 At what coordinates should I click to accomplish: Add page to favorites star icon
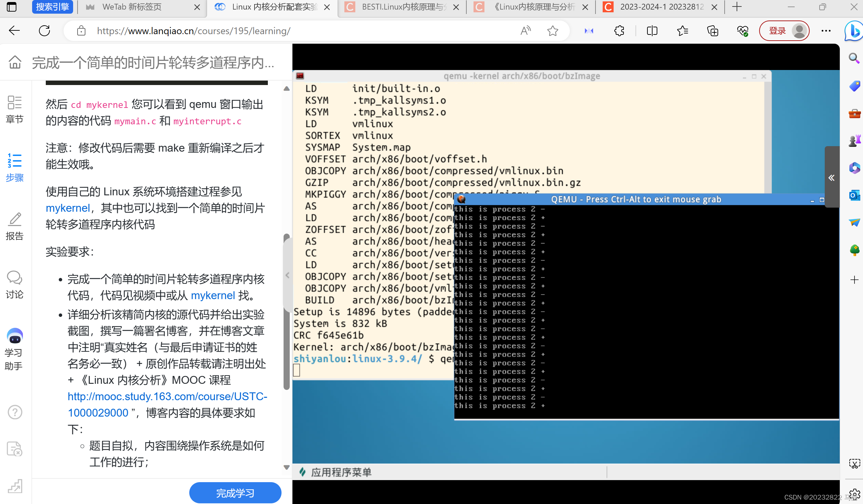tap(552, 31)
